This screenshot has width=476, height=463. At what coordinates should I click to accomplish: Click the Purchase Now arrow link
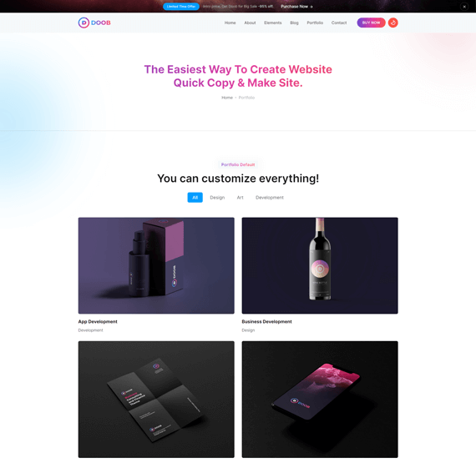pos(296,7)
